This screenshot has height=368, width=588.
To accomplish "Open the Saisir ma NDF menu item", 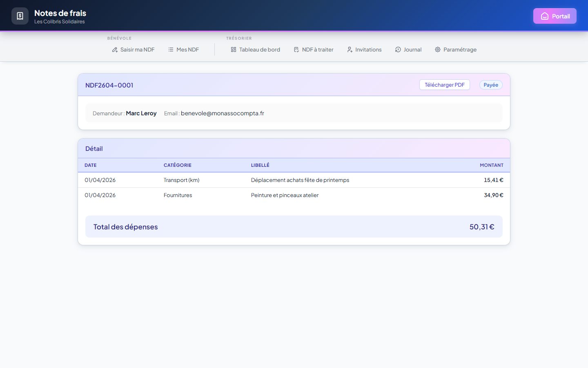I will (134, 49).
